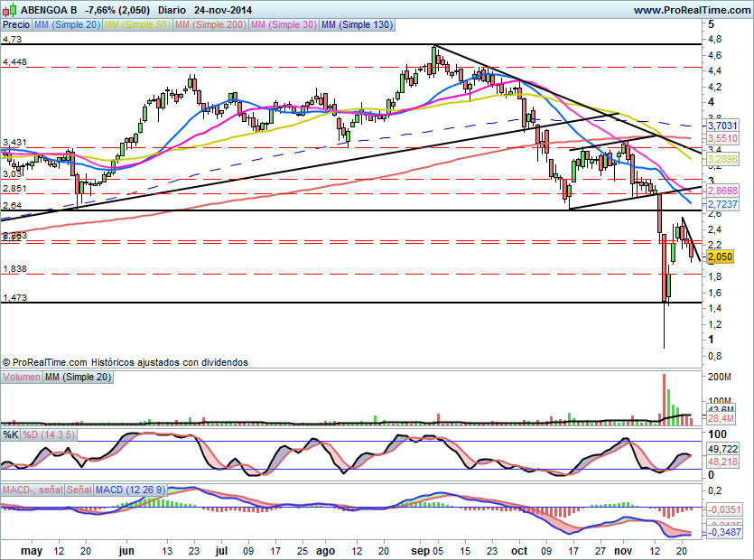This screenshot has height=560, width=754.
Task: Click the sep month on the time axis
Action: 420,551
